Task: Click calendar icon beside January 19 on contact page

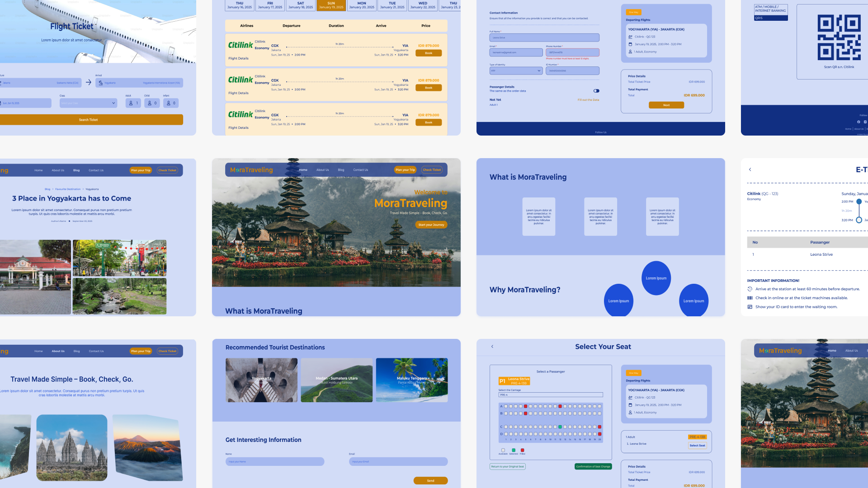Action: pyautogui.click(x=630, y=44)
